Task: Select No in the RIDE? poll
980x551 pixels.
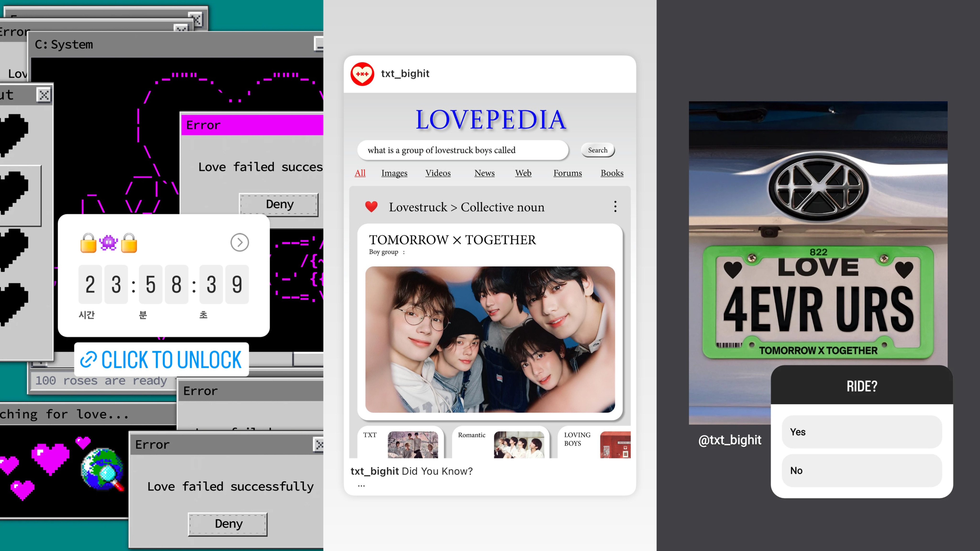Action: click(x=862, y=470)
